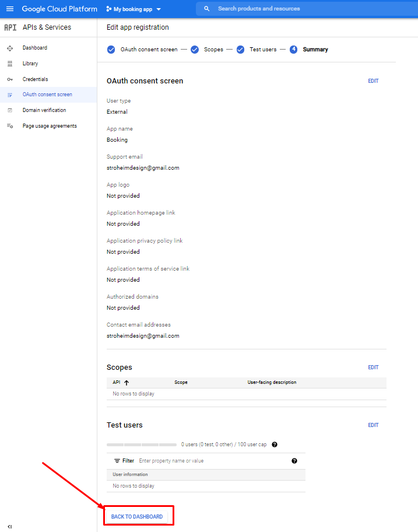
Task: Open Domain verification in the sidebar
Action: coord(44,110)
